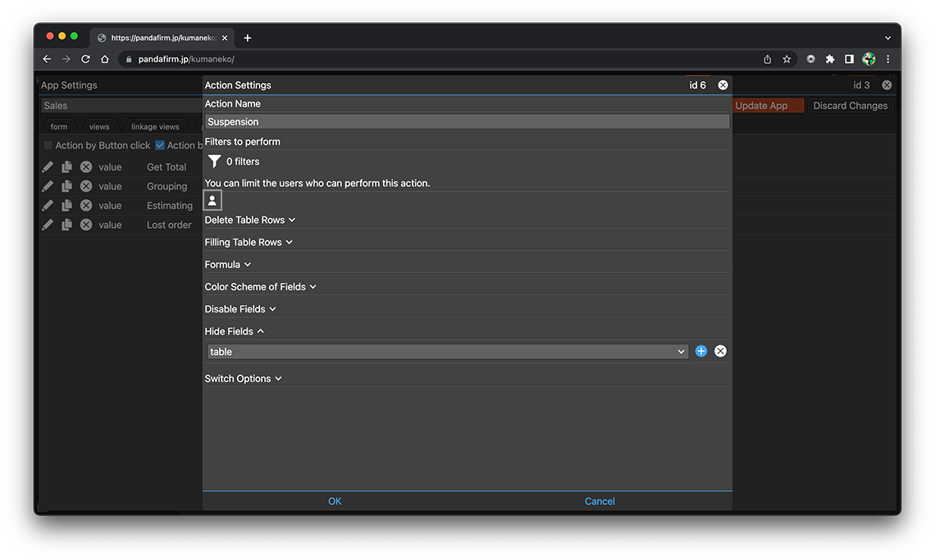Click the filter funnel icon
935x560 pixels.
click(214, 162)
